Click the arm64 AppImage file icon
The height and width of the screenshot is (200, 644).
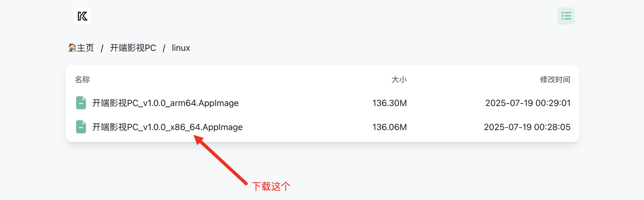[81, 103]
